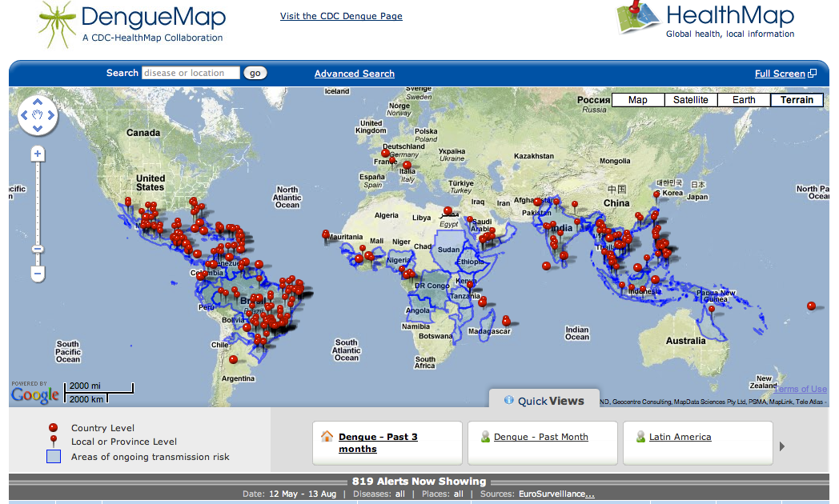Click the pan hand icon on the map

37,115
